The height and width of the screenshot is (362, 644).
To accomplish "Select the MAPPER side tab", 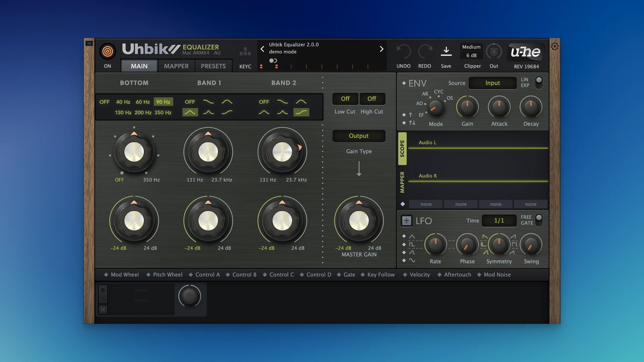I will [402, 182].
